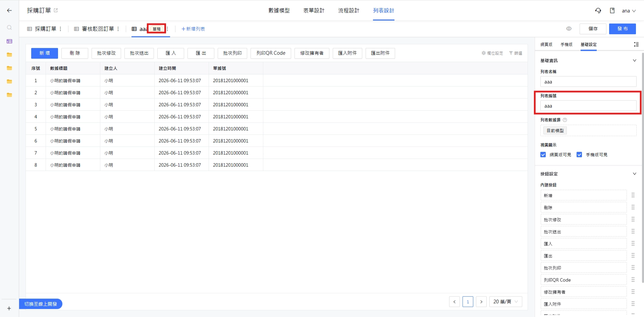Open more options for aaa list tab
The height and width of the screenshot is (317, 644).
pos(167,29)
